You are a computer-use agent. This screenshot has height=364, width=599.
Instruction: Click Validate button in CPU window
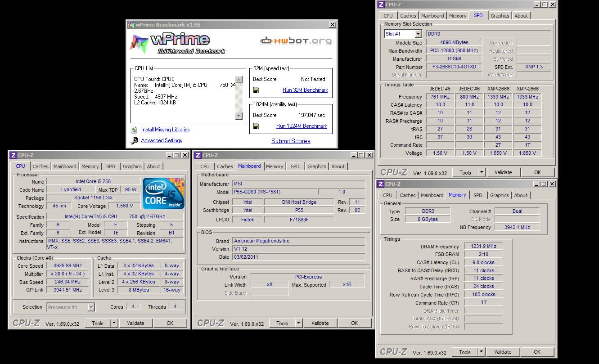point(135,323)
